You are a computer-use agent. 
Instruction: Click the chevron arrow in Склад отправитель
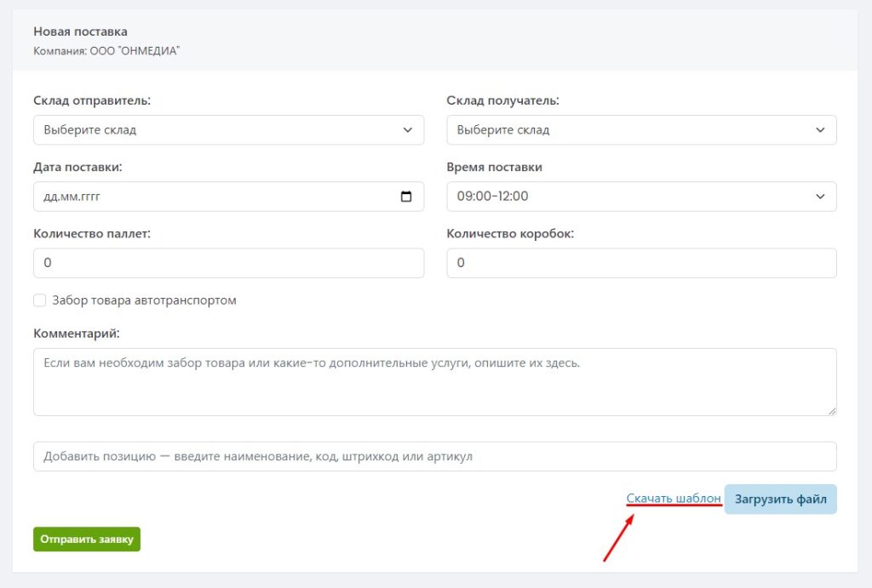coord(406,130)
